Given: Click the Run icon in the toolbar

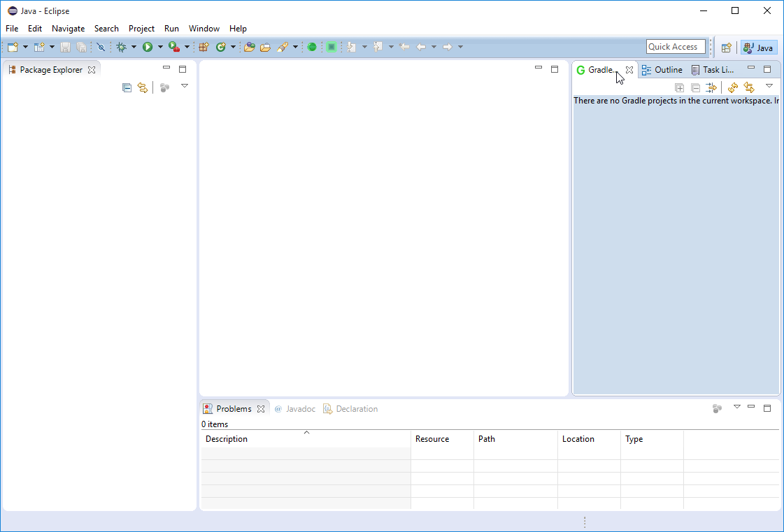Looking at the screenshot, I should [149, 47].
